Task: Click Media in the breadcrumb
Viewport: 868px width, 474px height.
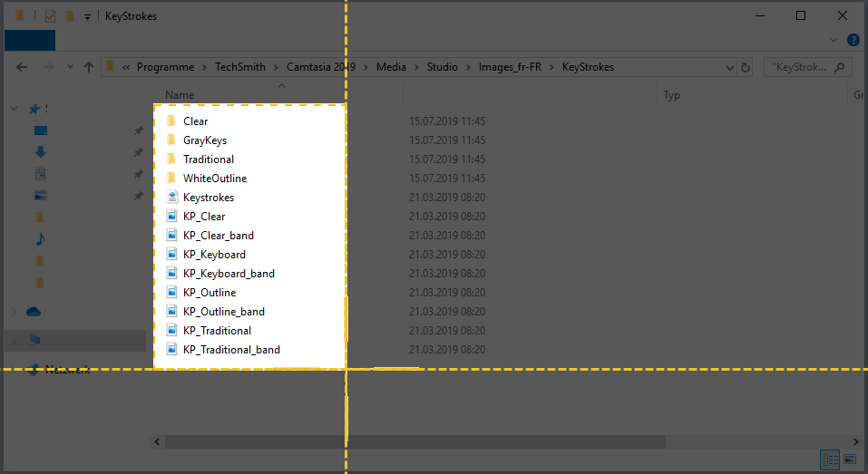Action: 392,67
